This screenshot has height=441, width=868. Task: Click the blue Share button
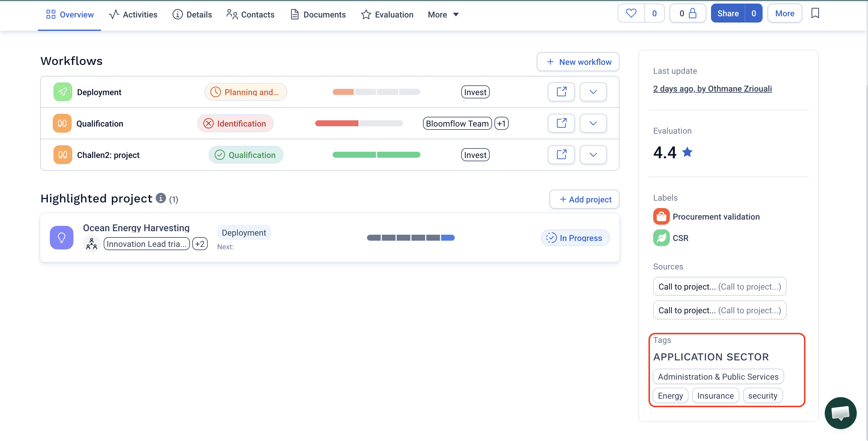[x=728, y=14]
